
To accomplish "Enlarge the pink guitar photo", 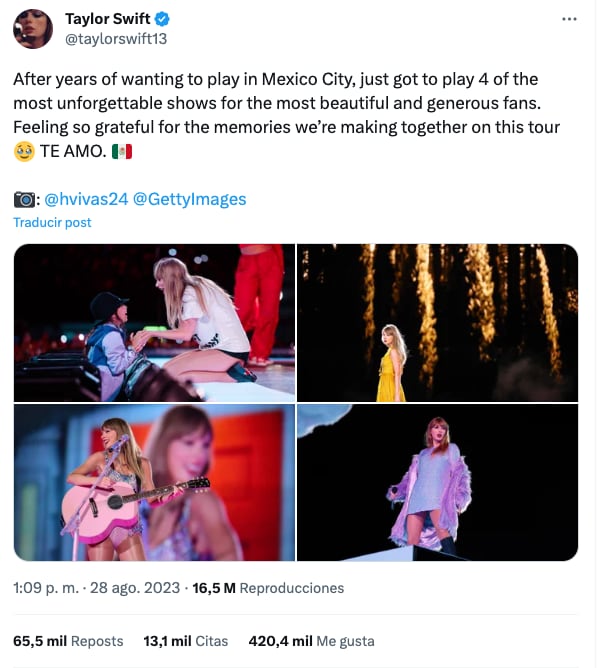I will coord(154,483).
